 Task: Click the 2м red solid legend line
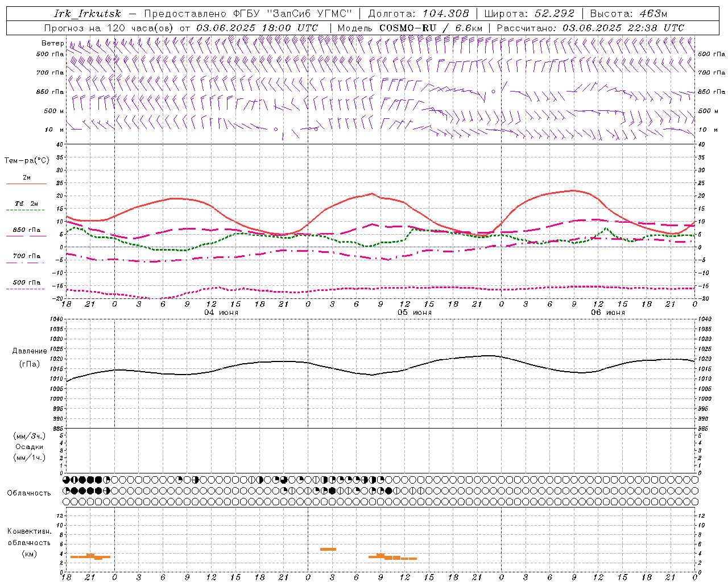[26, 184]
